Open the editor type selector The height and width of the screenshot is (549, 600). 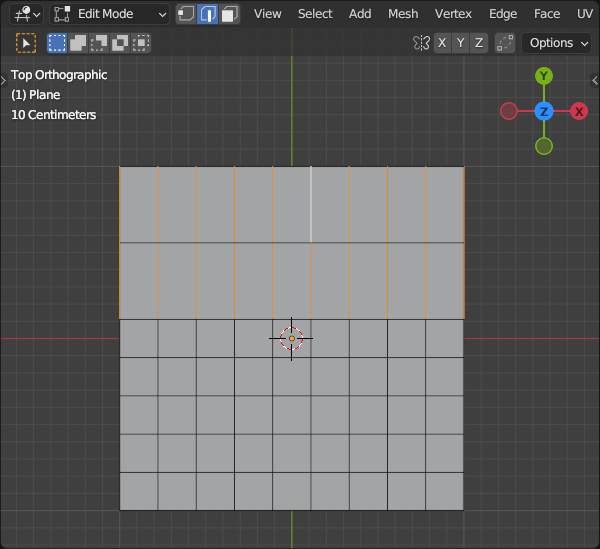tap(26, 14)
